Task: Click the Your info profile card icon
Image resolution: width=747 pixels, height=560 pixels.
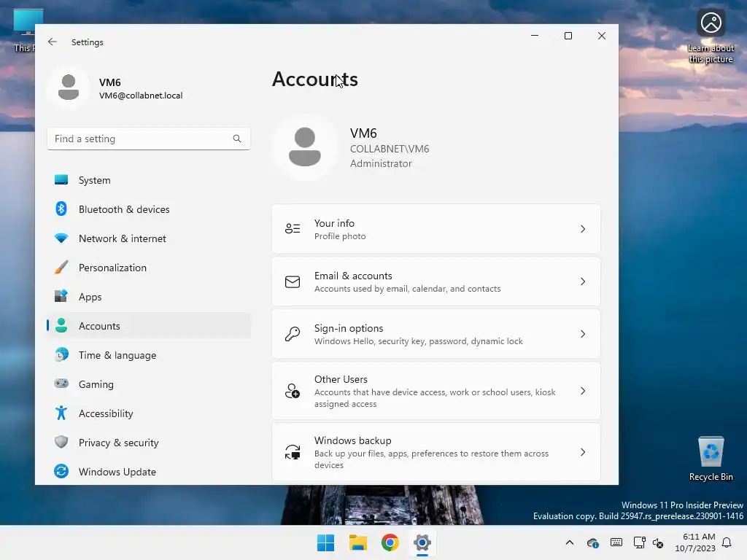Action: click(293, 228)
